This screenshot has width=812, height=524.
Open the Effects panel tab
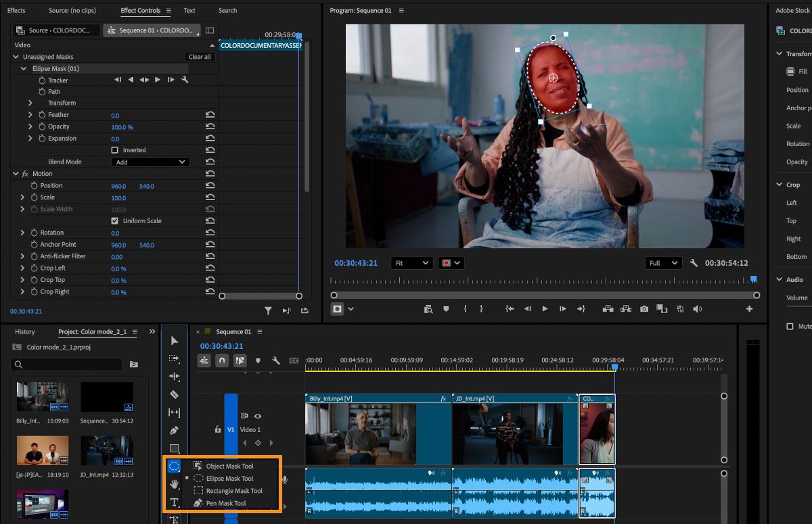(16, 10)
